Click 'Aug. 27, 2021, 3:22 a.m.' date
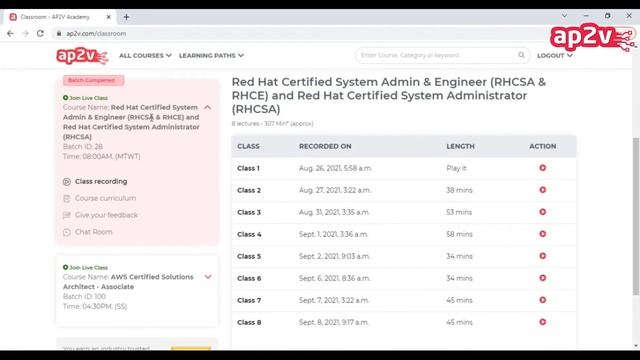Image resolution: width=640 pixels, height=360 pixels. [335, 190]
